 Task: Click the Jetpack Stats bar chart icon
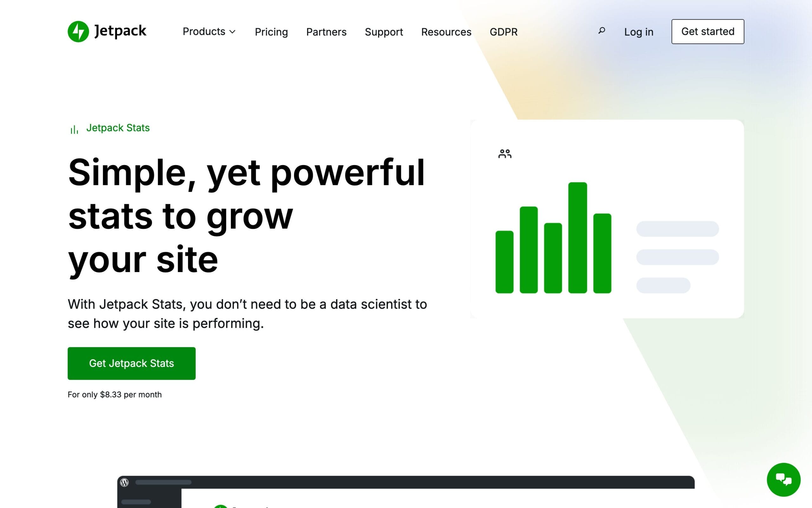[75, 129]
